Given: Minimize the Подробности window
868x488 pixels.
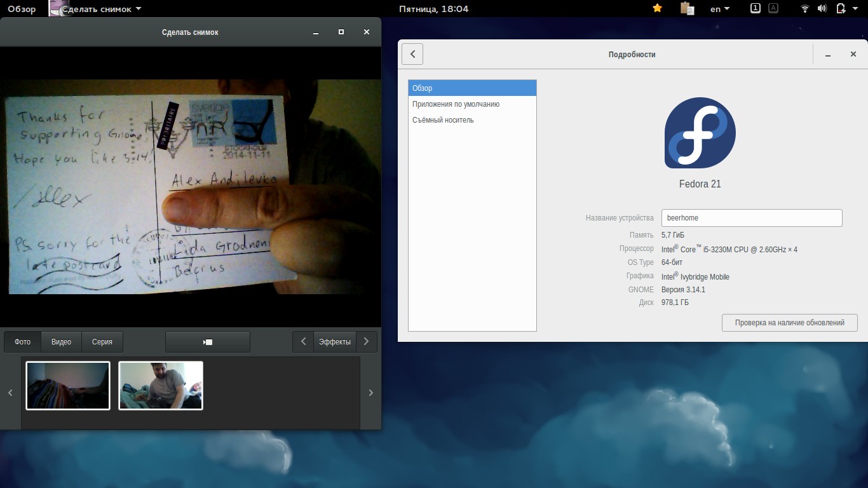Looking at the screenshot, I should click(828, 55).
